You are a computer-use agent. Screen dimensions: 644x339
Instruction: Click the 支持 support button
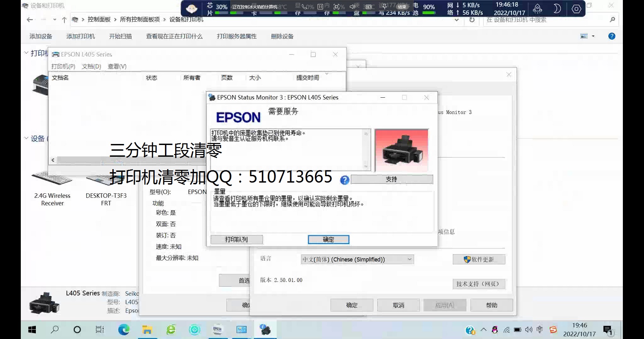[x=391, y=179]
